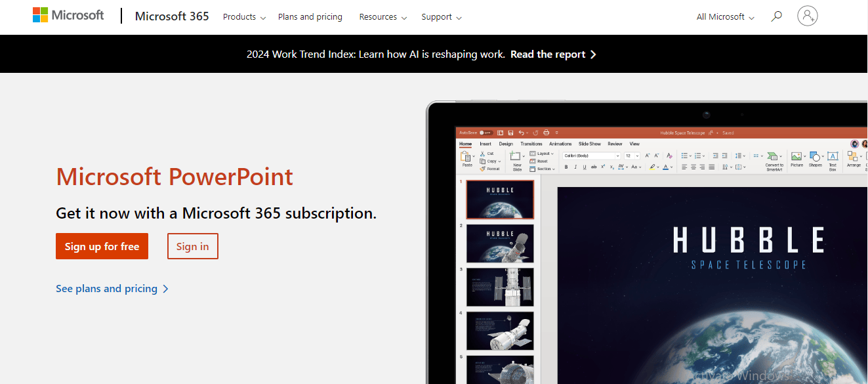Select the Shapes icon in the ribbon

[x=815, y=158]
